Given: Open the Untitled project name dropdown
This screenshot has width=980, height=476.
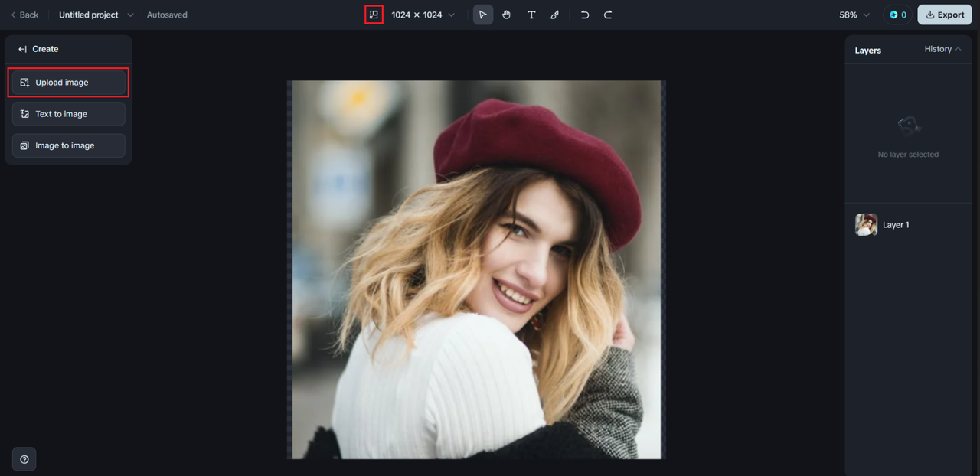Looking at the screenshot, I should 96,15.
